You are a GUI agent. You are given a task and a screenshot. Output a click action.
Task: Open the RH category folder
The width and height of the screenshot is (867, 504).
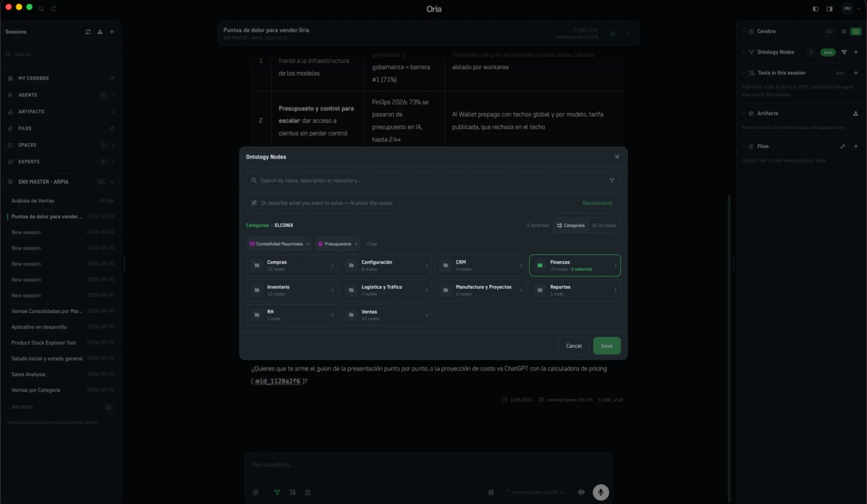pos(292,315)
